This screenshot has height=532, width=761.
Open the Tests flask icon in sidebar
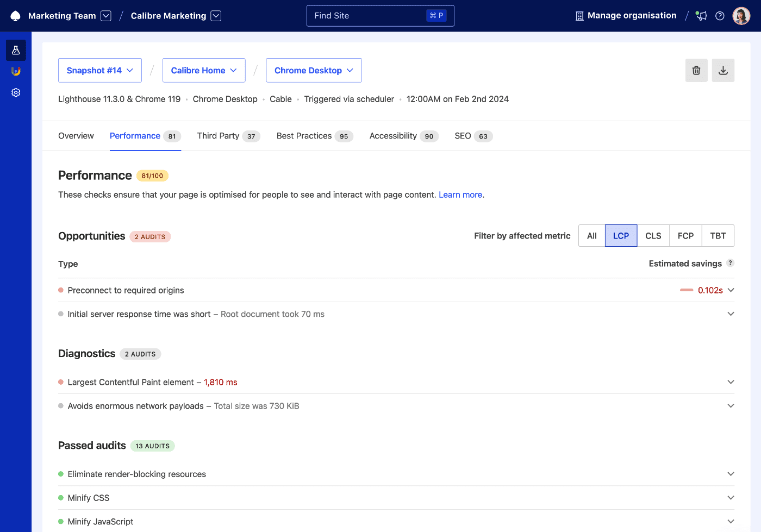coord(16,50)
